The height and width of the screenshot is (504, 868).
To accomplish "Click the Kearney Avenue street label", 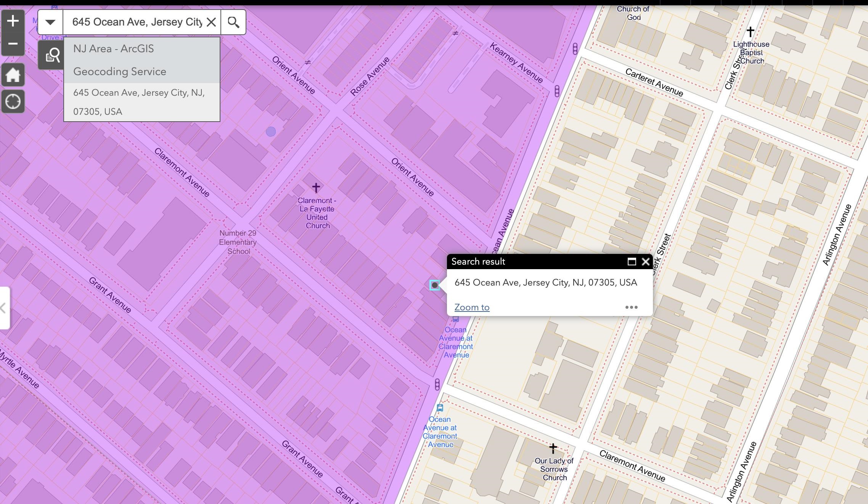I will click(x=516, y=63).
